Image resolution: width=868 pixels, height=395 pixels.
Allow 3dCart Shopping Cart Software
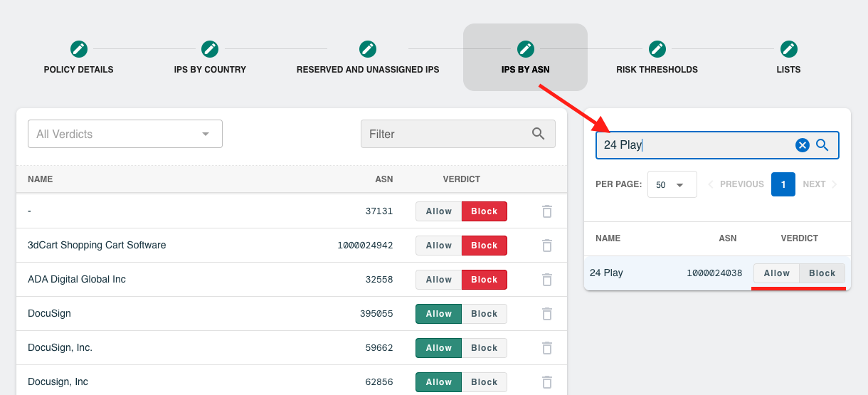439,246
